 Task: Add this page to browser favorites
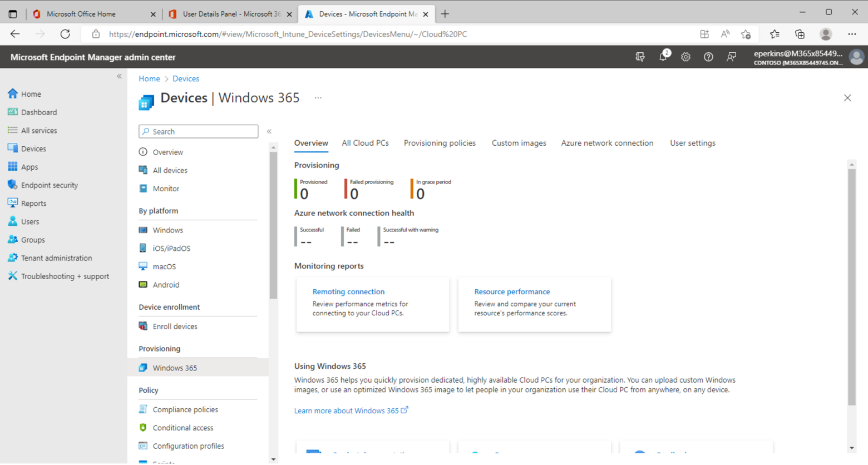(746, 34)
